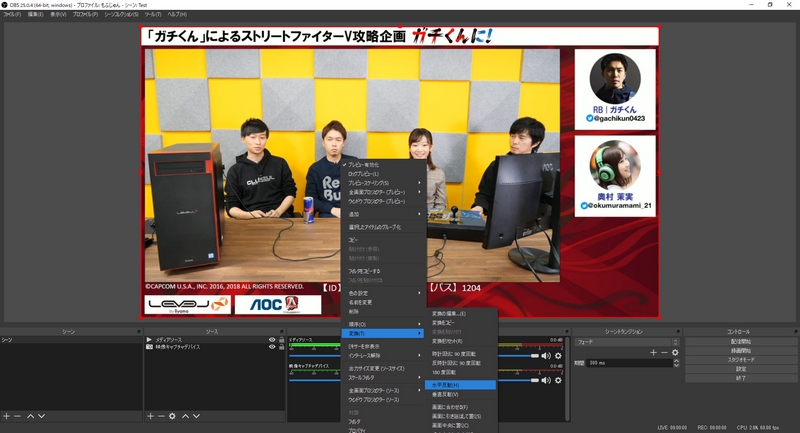The height and width of the screenshot is (433, 800).
Task: Click スタジオモード button
Action: 741,360
